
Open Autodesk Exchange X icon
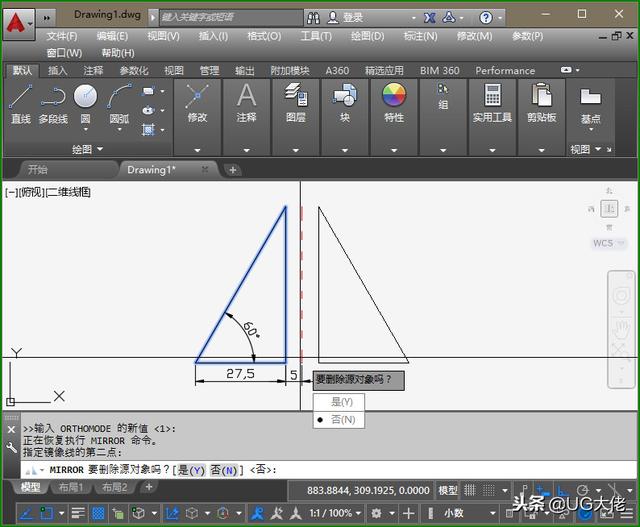pos(429,18)
